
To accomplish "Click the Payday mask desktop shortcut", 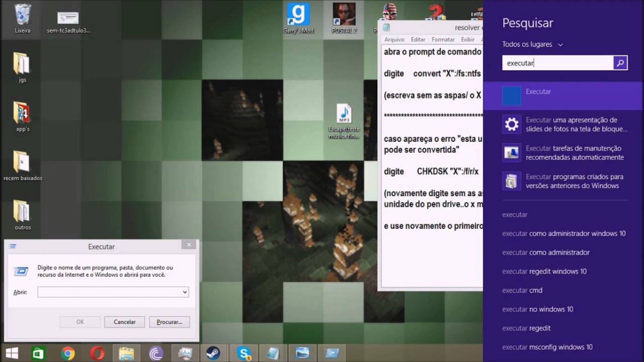I will click(390, 11).
